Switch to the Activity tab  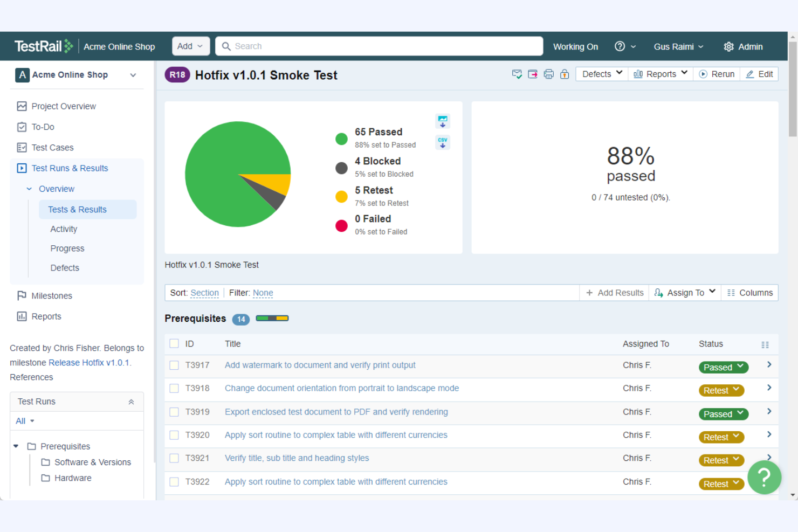click(x=63, y=229)
